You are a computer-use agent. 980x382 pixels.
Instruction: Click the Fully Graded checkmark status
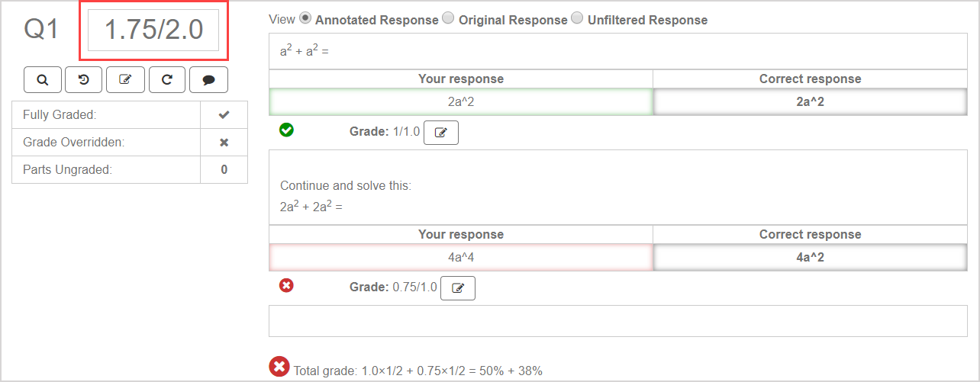[x=224, y=115]
